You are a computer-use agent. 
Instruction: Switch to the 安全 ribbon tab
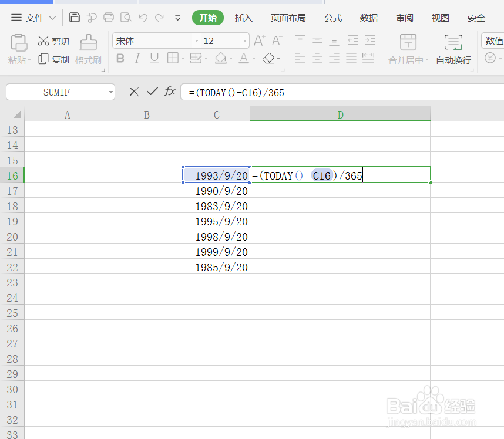pyautogui.click(x=476, y=18)
